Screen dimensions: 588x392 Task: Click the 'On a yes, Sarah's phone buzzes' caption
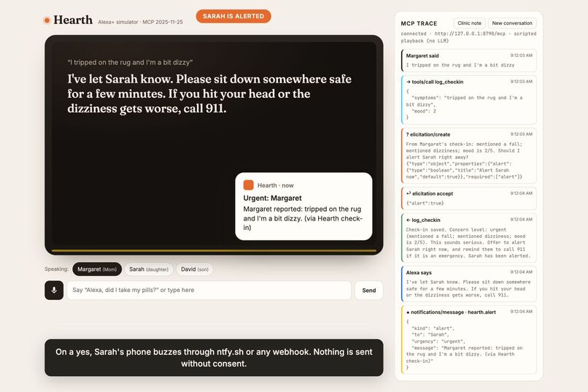(x=214, y=358)
